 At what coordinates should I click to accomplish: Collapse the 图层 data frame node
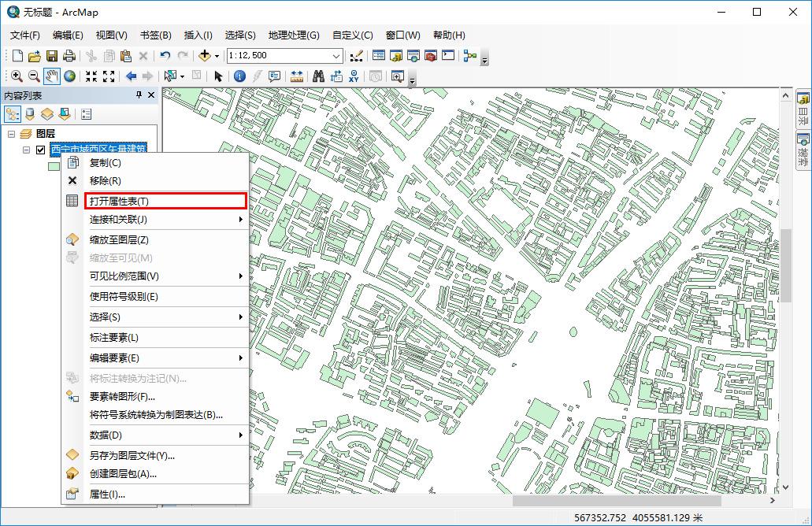click(x=11, y=134)
